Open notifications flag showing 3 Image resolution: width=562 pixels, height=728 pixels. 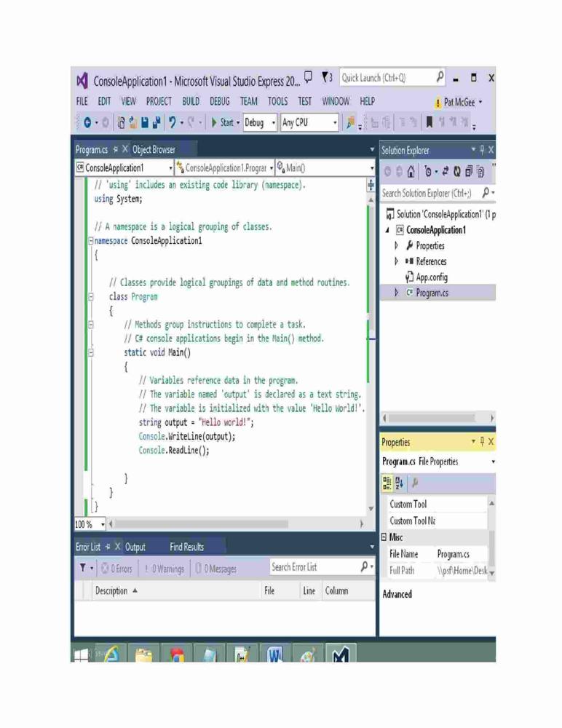point(327,77)
